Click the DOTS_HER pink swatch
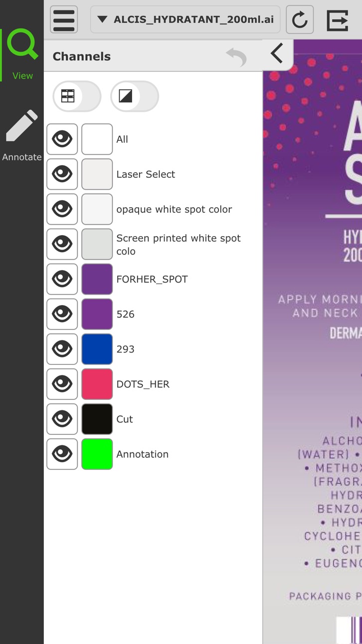Image resolution: width=362 pixels, height=644 pixels. (x=97, y=384)
